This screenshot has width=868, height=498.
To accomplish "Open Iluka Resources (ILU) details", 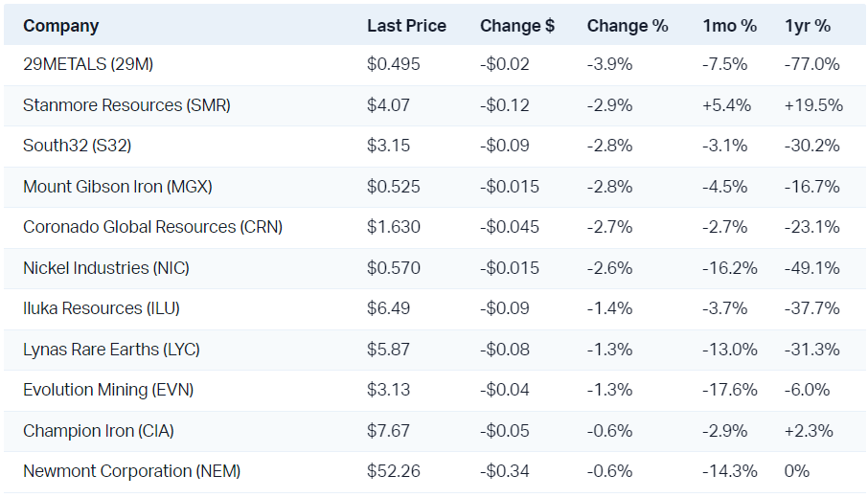I will click(102, 308).
